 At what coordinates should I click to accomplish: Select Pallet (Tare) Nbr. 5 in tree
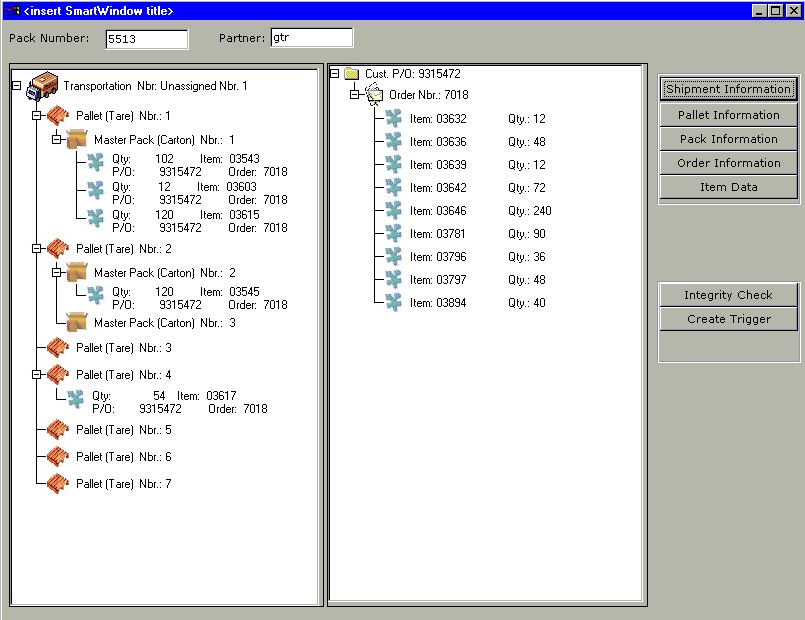[123, 430]
